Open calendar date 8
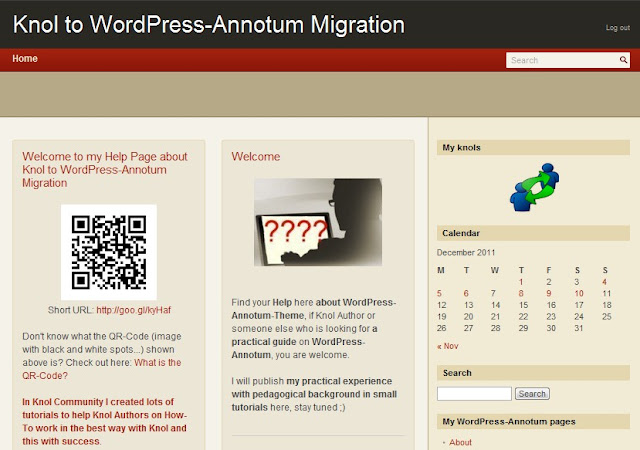Viewport: 640px width, 450px height. (521, 293)
